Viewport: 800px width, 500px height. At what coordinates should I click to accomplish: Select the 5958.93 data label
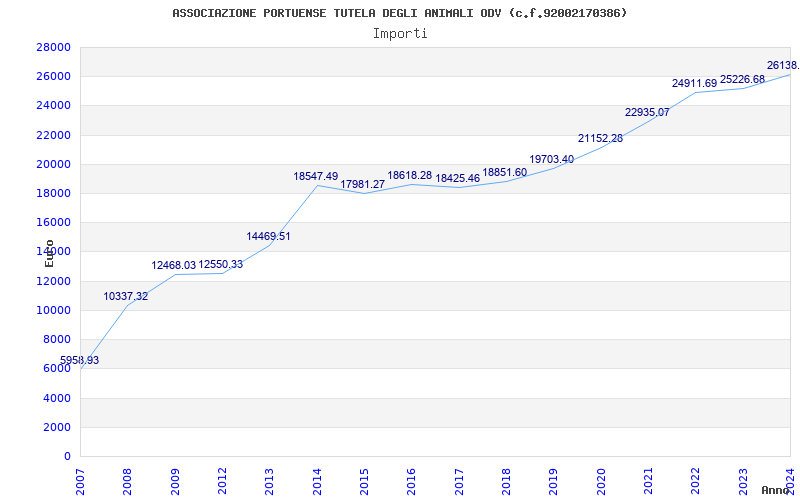point(80,360)
